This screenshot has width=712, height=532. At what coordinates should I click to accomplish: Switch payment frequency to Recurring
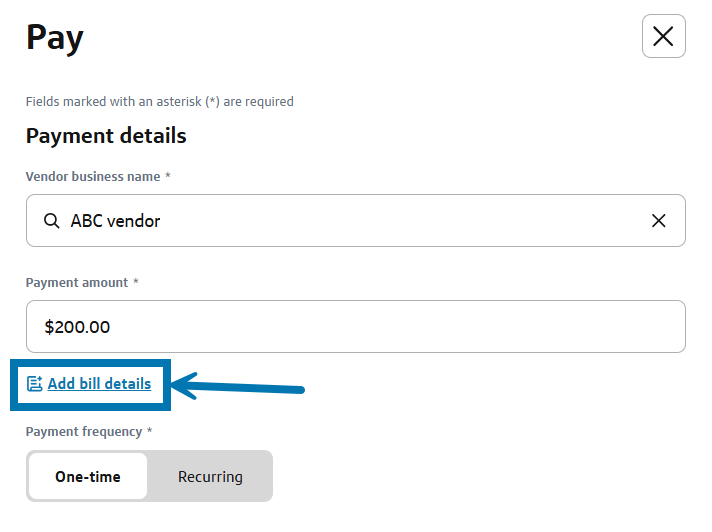point(210,476)
